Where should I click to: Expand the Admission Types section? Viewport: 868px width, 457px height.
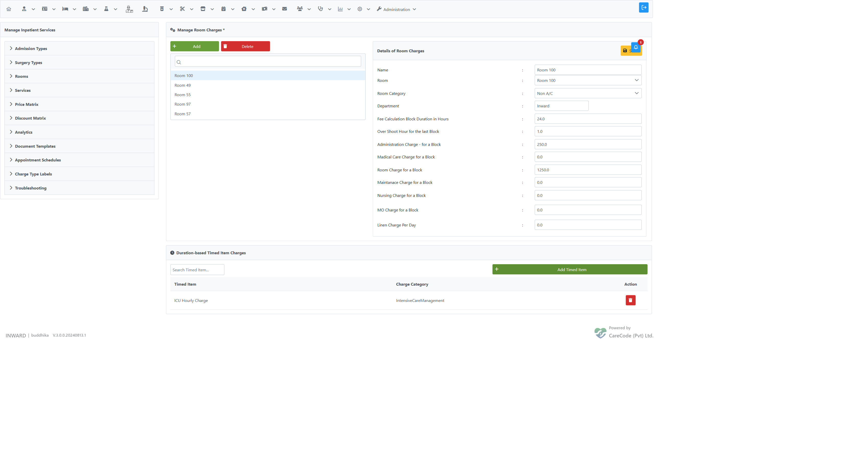coord(80,48)
